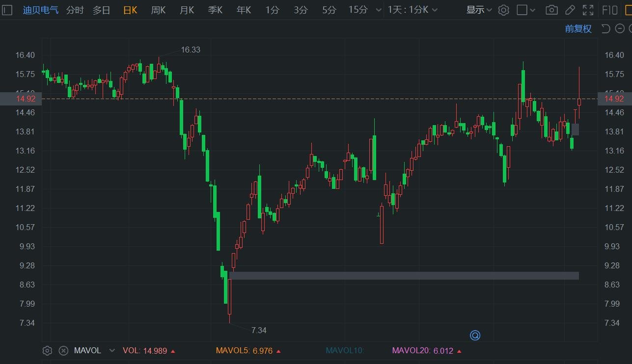
Task: Open MAVOL indicator settings gear
Action: click(47, 351)
